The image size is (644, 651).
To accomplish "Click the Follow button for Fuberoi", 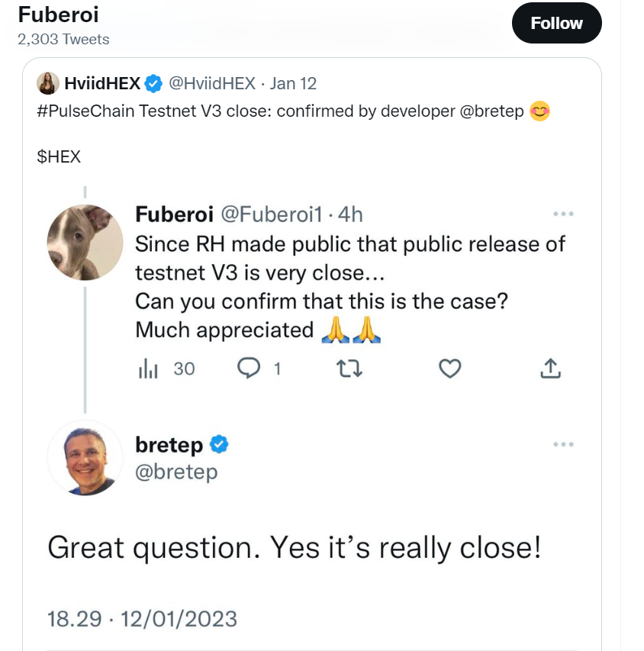I will click(556, 23).
